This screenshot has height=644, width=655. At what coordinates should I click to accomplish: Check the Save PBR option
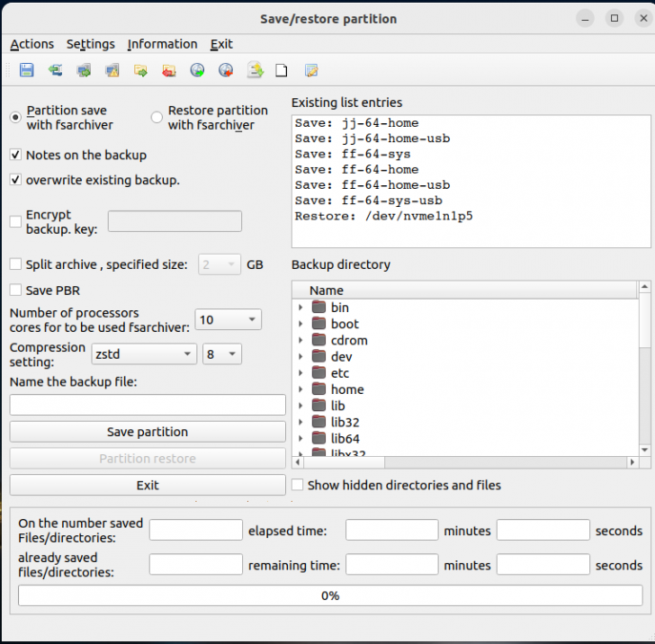tap(15, 290)
